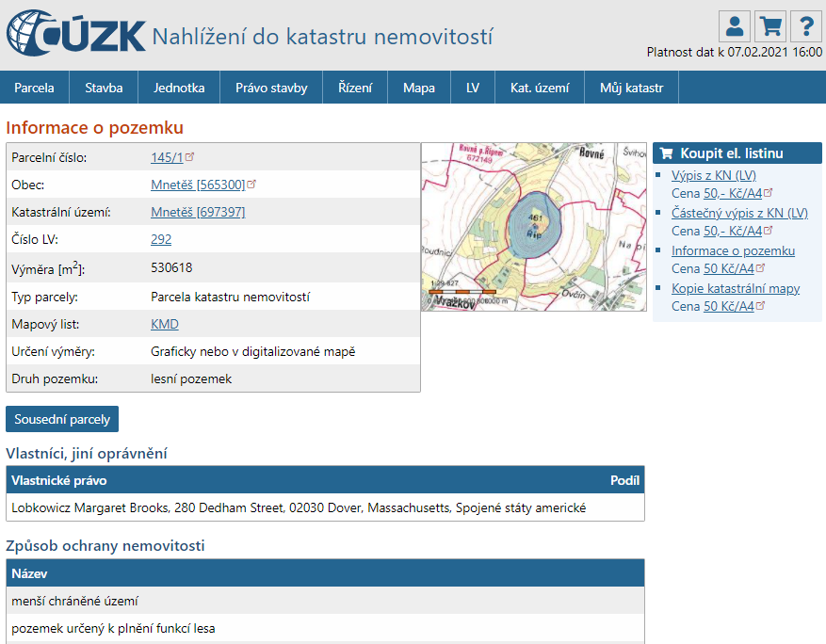The width and height of the screenshot is (826, 644).
Task: Click external link icon beside Mnetěš [565300]
Action: point(251,184)
